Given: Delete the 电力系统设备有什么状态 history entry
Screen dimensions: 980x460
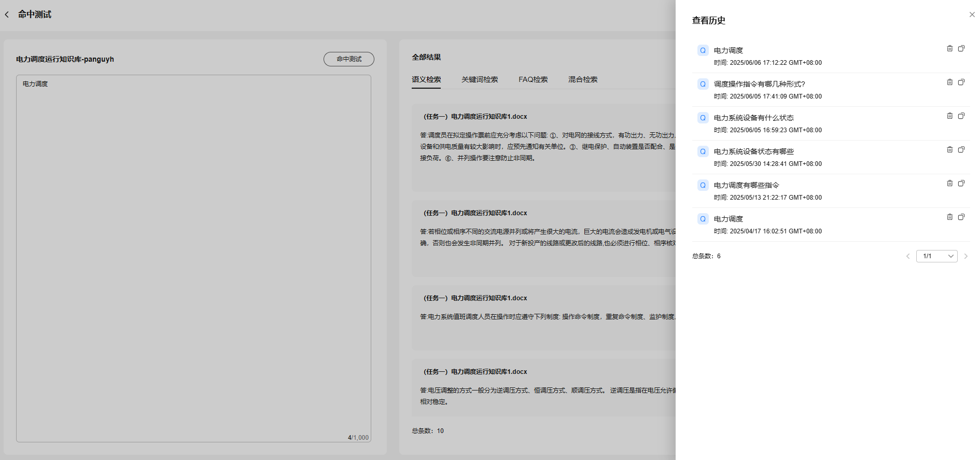Looking at the screenshot, I should 949,116.
